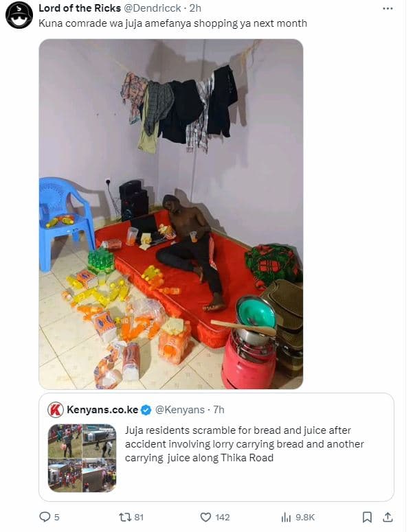Open the three-dot more options menu
413x532 pixels.
point(388,8)
